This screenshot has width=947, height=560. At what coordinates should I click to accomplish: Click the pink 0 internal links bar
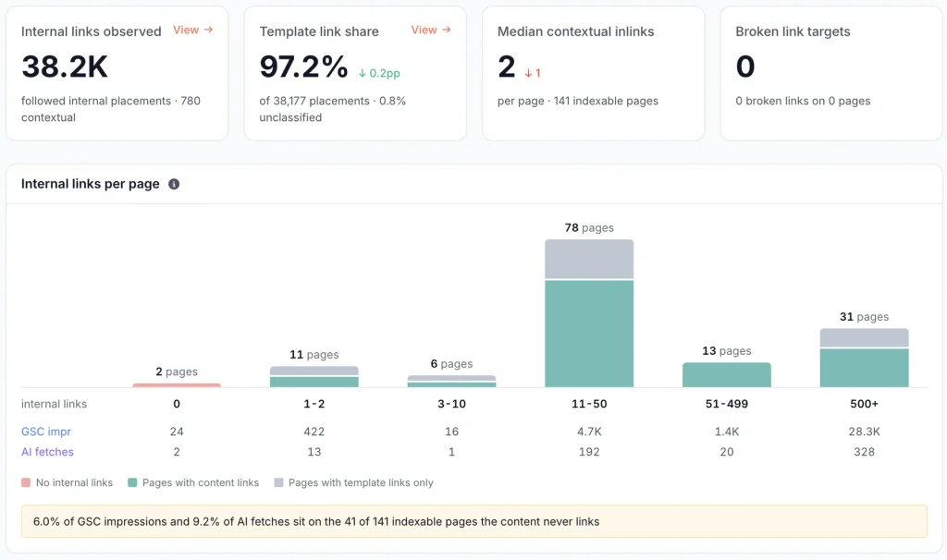coord(177,385)
